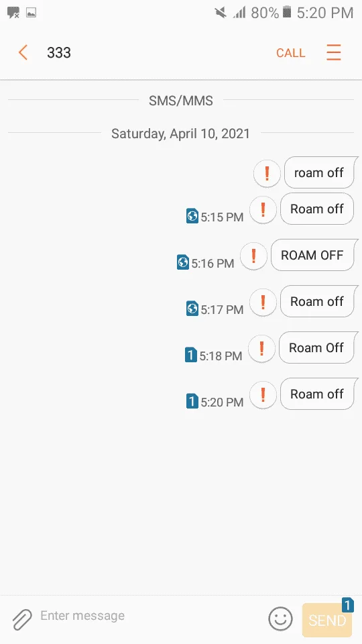Focus the Enter message field
The image size is (362, 644).
tap(152, 616)
